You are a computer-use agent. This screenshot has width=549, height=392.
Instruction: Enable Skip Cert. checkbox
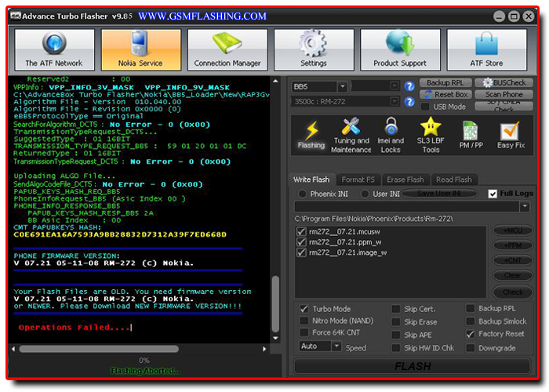[x=396, y=309]
